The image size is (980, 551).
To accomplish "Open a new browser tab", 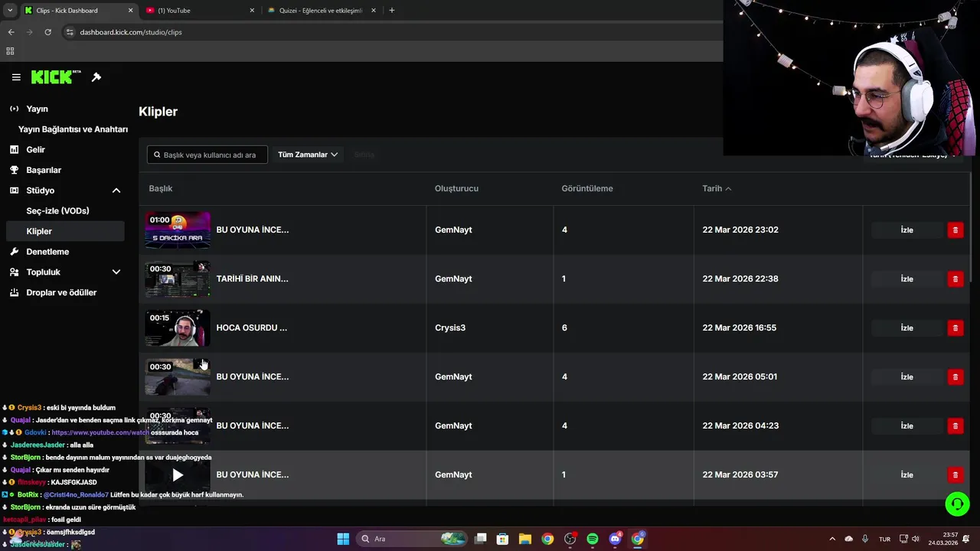I will tap(391, 11).
